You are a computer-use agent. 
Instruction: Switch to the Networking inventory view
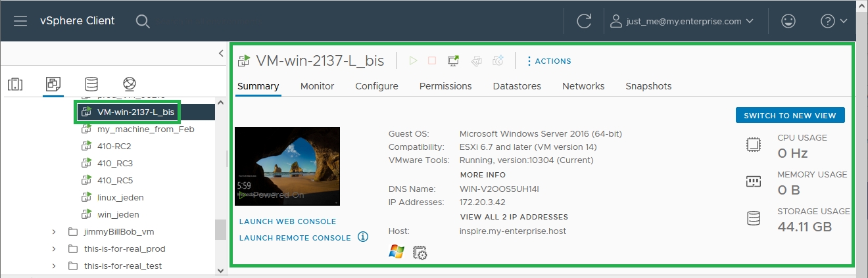click(x=130, y=84)
